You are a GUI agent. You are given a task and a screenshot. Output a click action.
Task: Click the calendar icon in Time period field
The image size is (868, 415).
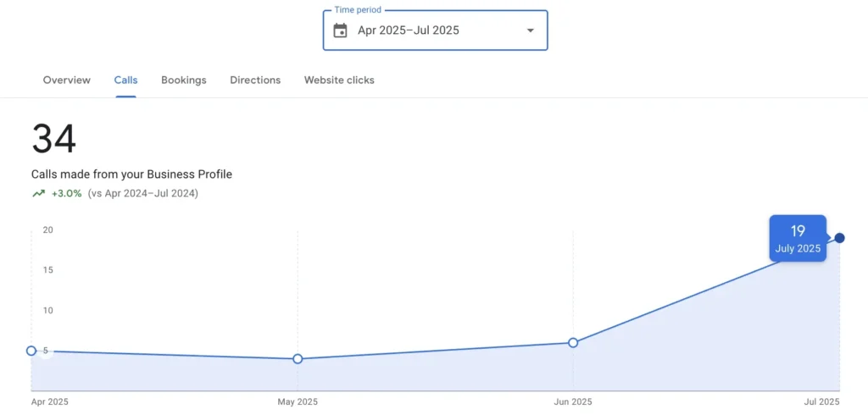click(341, 30)
